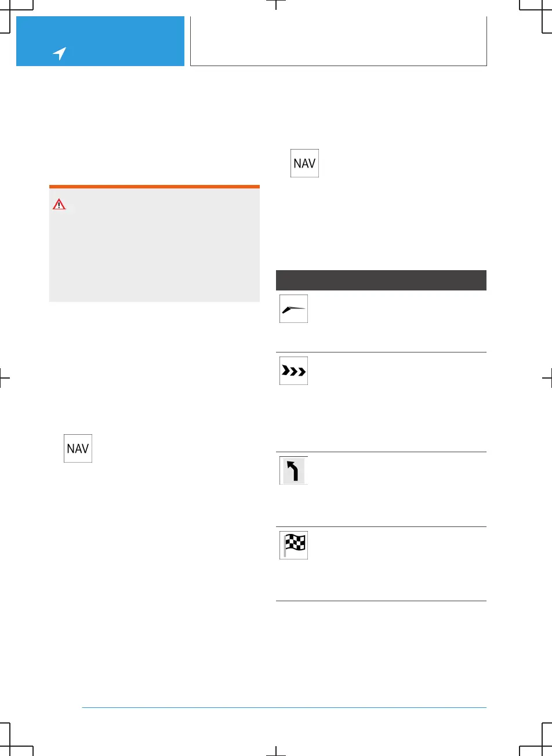This screenshot has height=756, width=552.
Task: Click the red warning triangle icon
Action: click(x=59, y=204)
